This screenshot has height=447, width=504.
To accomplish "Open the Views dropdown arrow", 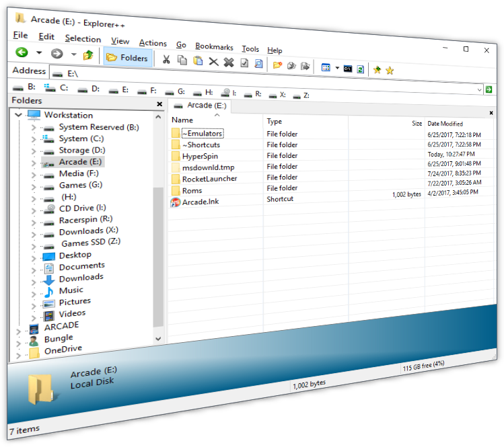I will (x=337, y=68).
